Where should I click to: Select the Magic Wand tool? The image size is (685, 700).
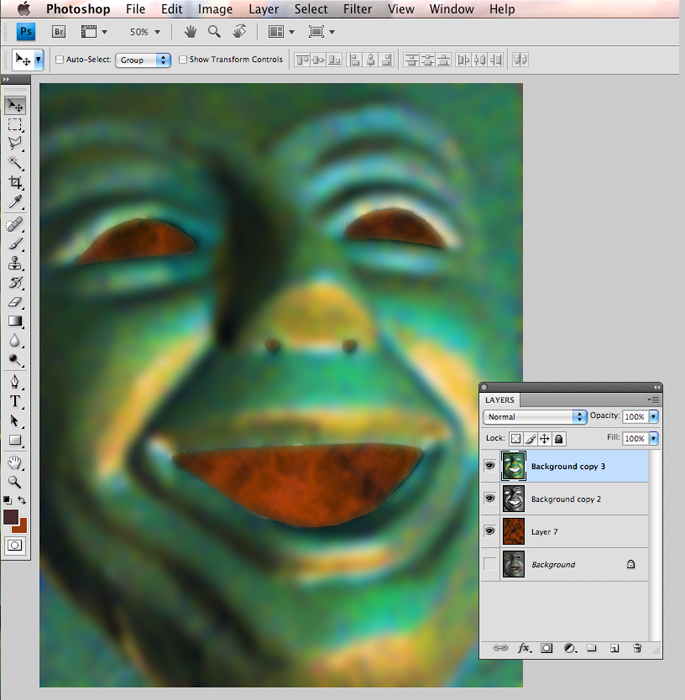15,163
